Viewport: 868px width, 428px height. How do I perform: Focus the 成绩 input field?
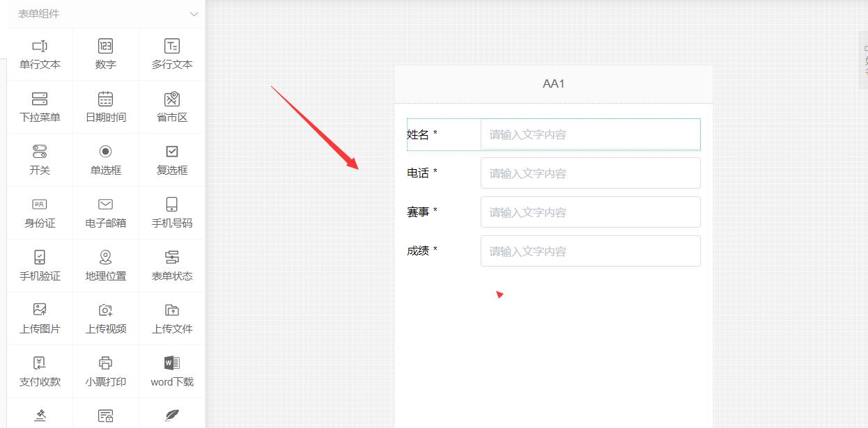(x=591, y=251)
